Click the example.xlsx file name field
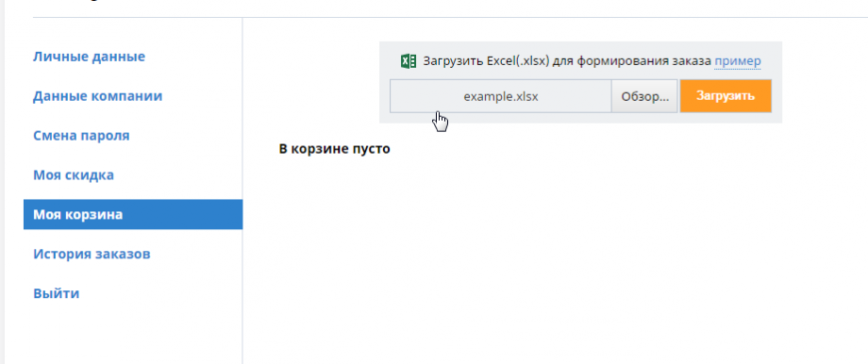 (500, 96)
